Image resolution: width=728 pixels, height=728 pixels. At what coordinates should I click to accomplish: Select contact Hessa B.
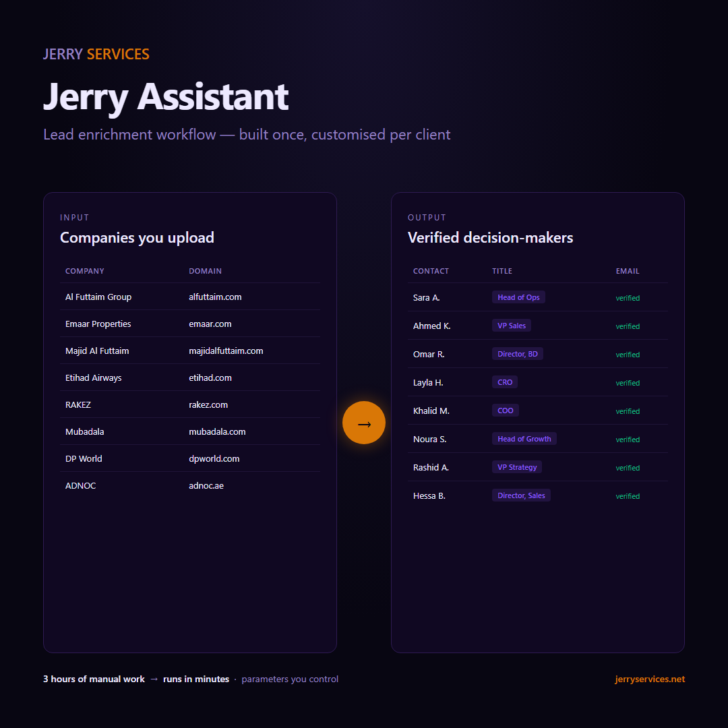429,496
